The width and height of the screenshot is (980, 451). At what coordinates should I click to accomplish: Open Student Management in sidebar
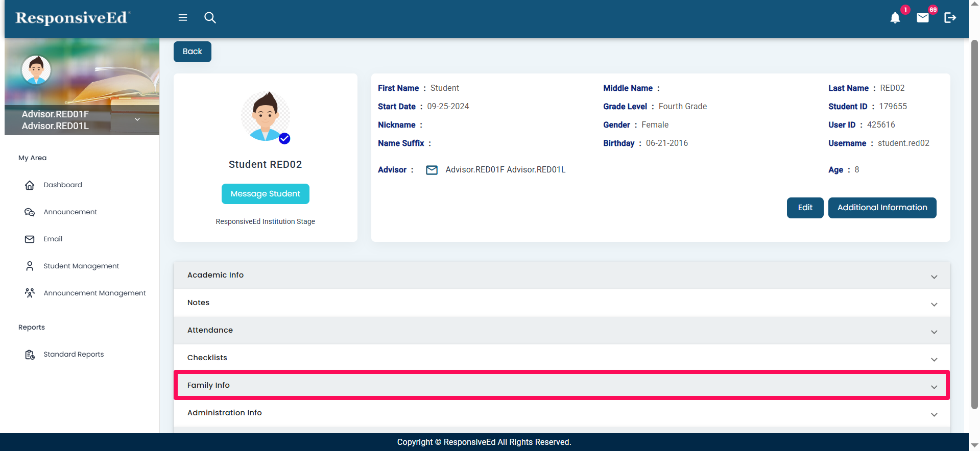[x=81, y=266]
